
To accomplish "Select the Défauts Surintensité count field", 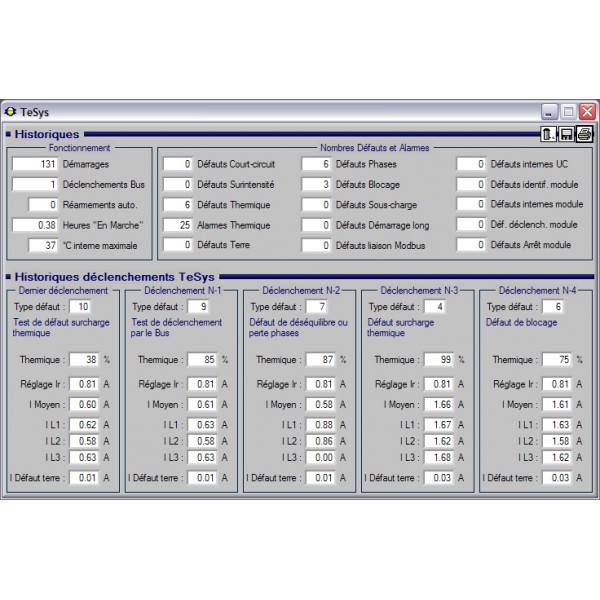I will tap(177, 184).
